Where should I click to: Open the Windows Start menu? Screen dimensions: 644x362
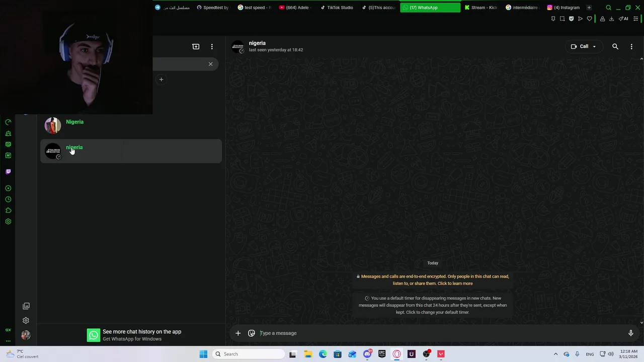point(203,354)
